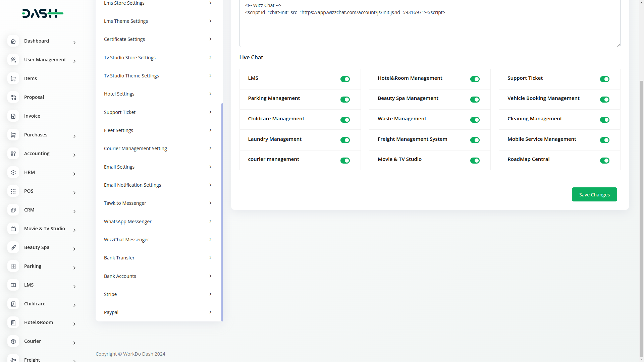This screenshot has width=644, height=362.
Task: Go to Email Settings
Action: click(x=158, y=167)
